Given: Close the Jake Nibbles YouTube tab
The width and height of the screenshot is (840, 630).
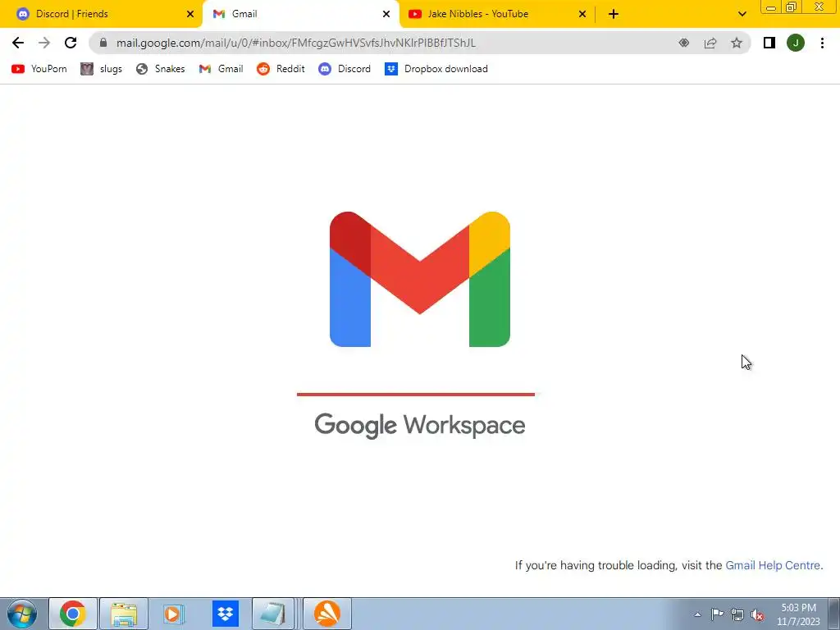Looking at the screenshot, I should point(582,14).
